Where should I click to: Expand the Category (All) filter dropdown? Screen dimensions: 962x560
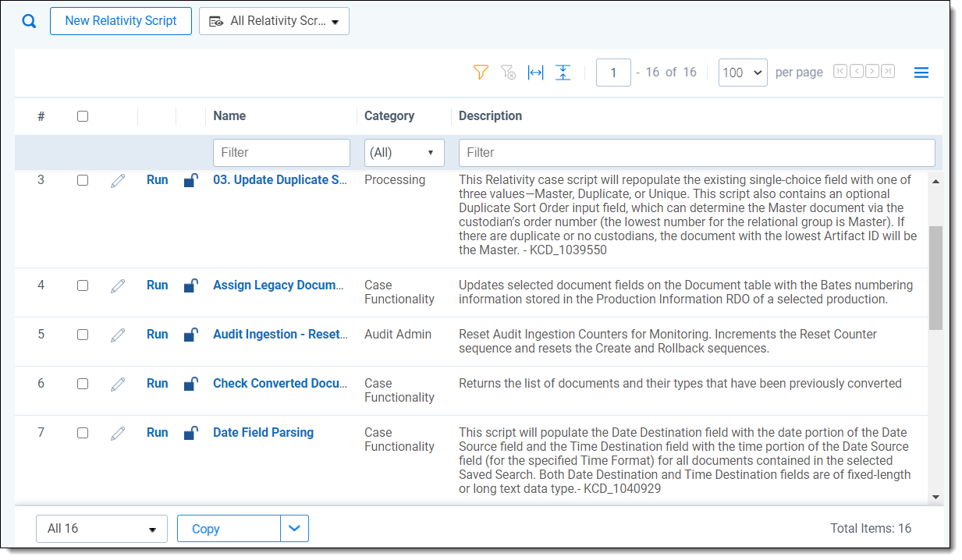click(x=404, y=153)
